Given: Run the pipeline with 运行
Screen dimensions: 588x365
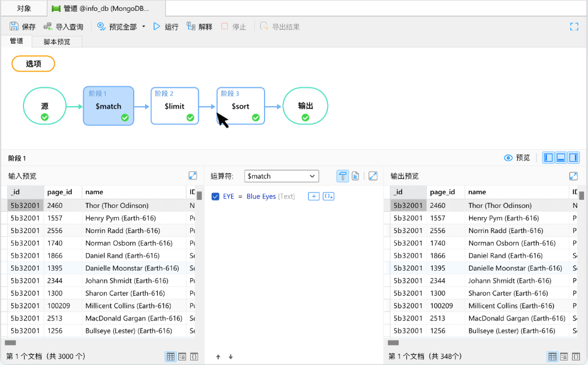Looking at the screenshot, I should pyautogui.click(x=165, y=27).
